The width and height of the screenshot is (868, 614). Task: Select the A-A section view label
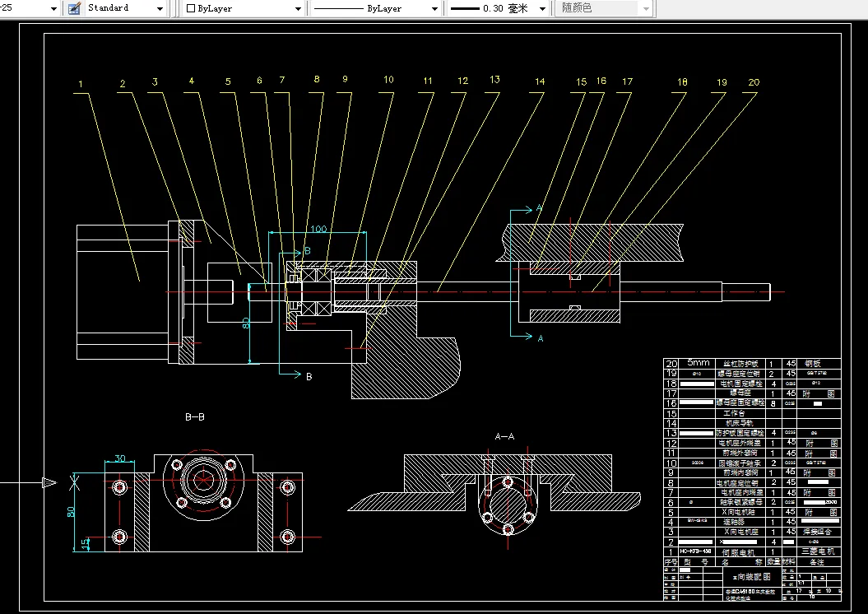pyautogui.click(x=504, y=436)
